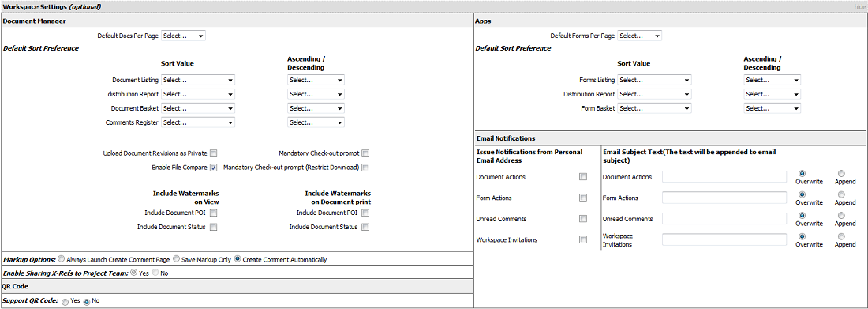Check Document Actions personal email notification
The height and width of the screenshot is (309, 868).
click(583, 177)
